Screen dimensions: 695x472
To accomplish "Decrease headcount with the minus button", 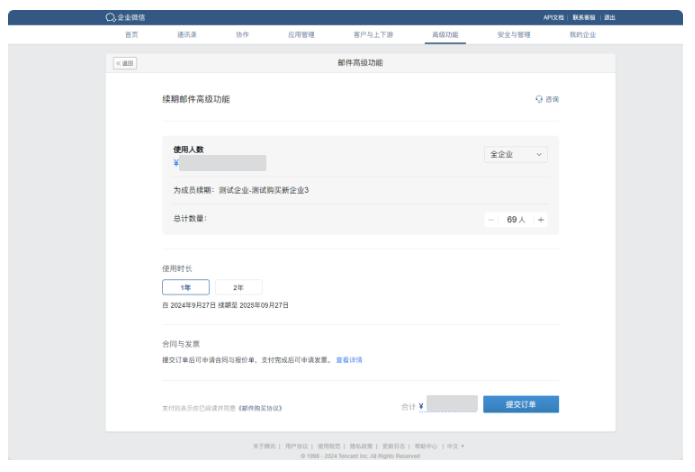I will point(491,219).
